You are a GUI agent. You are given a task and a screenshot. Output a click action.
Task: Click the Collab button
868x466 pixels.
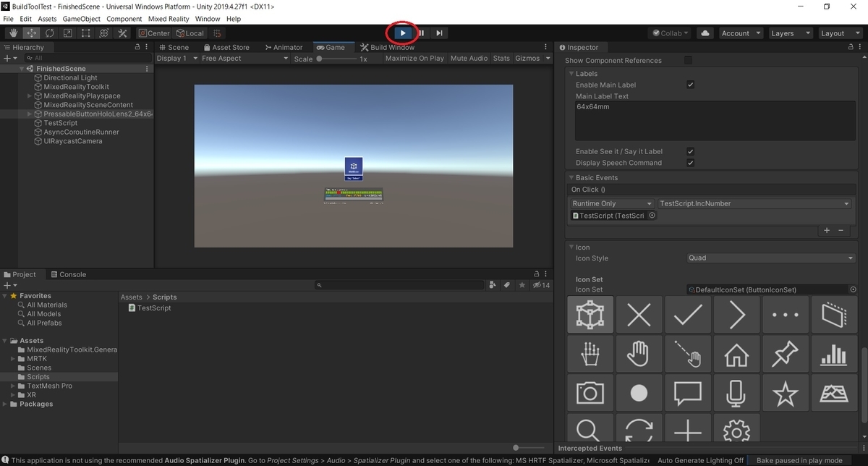coord(671,33)
